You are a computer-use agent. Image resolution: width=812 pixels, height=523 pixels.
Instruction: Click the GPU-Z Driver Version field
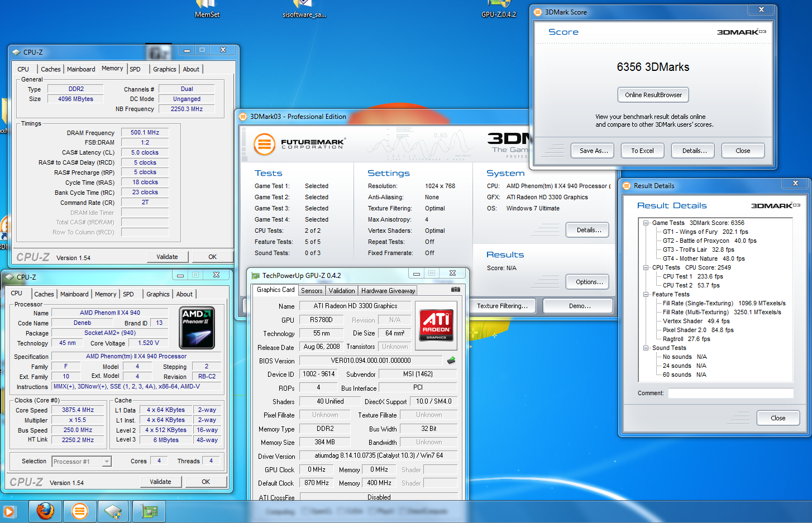pos(379,456)
